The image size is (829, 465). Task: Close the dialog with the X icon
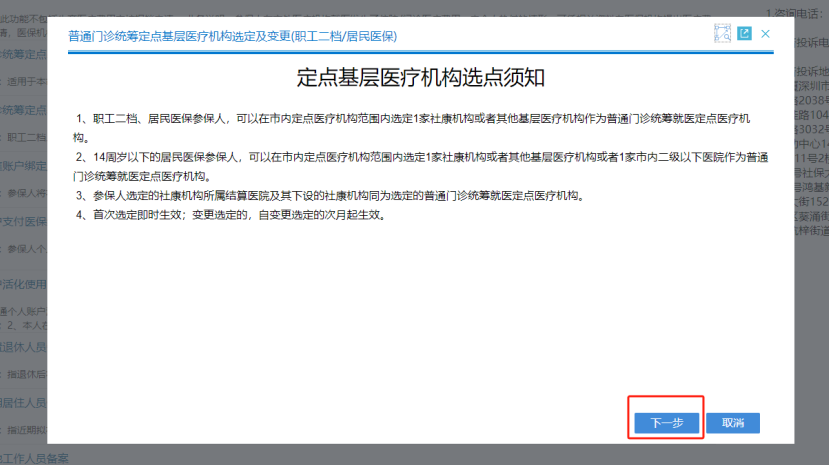766,34
